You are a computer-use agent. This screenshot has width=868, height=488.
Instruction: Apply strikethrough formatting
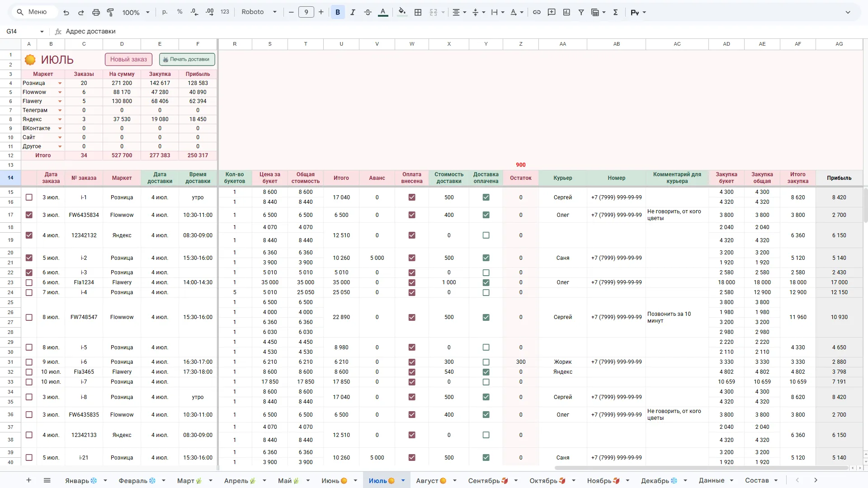point(368,12)
